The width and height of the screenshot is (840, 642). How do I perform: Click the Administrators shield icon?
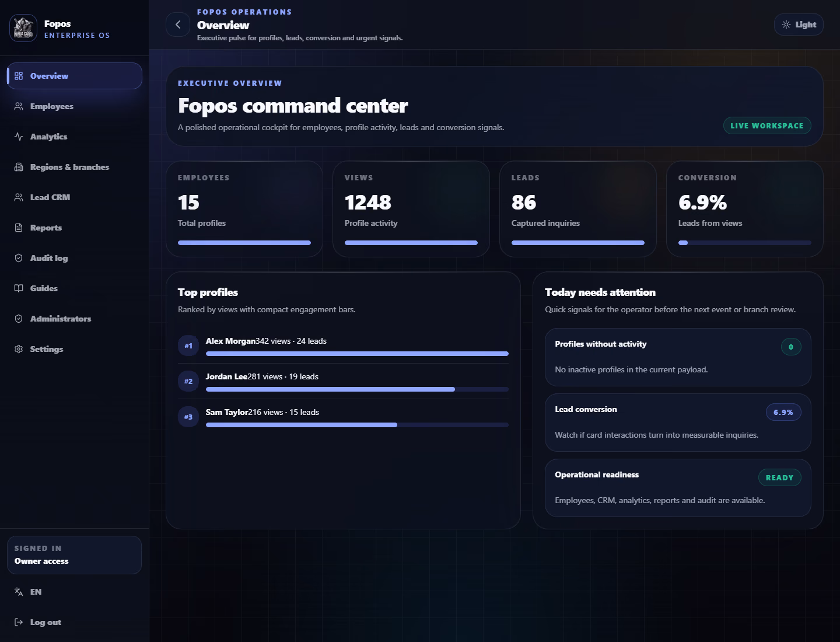[19, 319]
